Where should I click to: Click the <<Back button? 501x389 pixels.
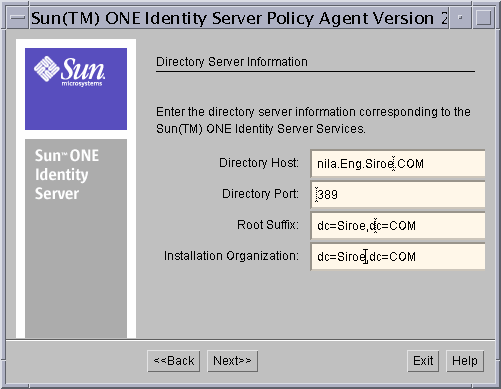click(174, 361)
